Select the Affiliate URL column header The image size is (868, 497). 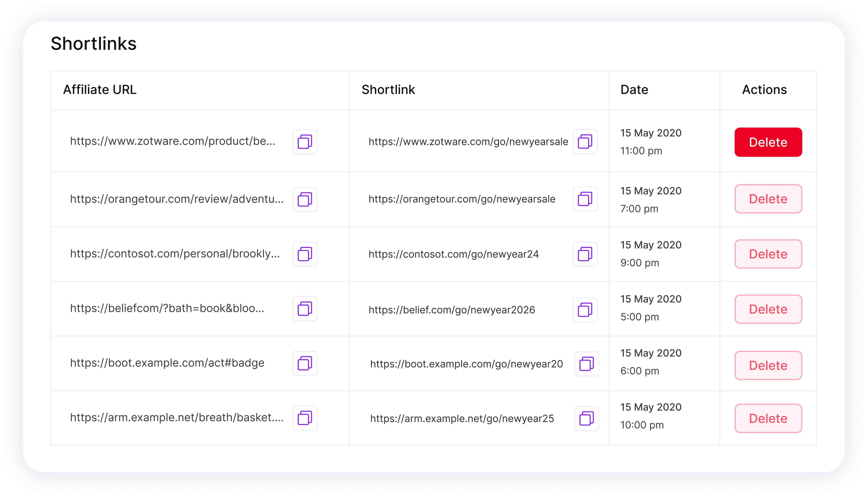click(99, 90)
